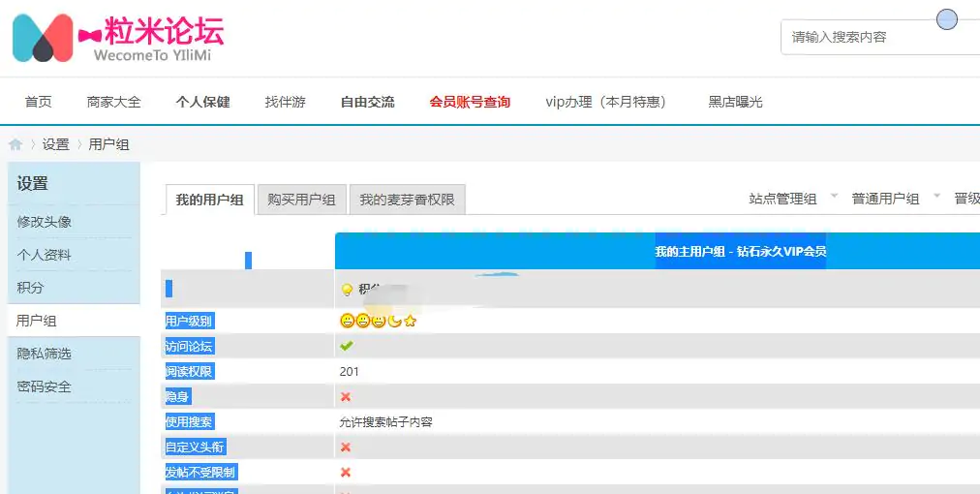980x494 pixels.
Task: Open 首页 in the navigation bar
Action: [38, 102]
